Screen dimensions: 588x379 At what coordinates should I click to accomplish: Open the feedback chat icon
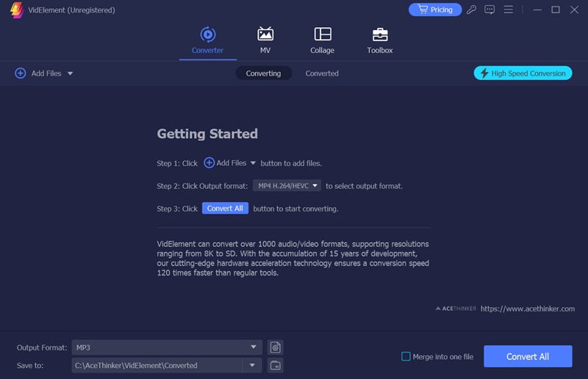pos(490,10)
